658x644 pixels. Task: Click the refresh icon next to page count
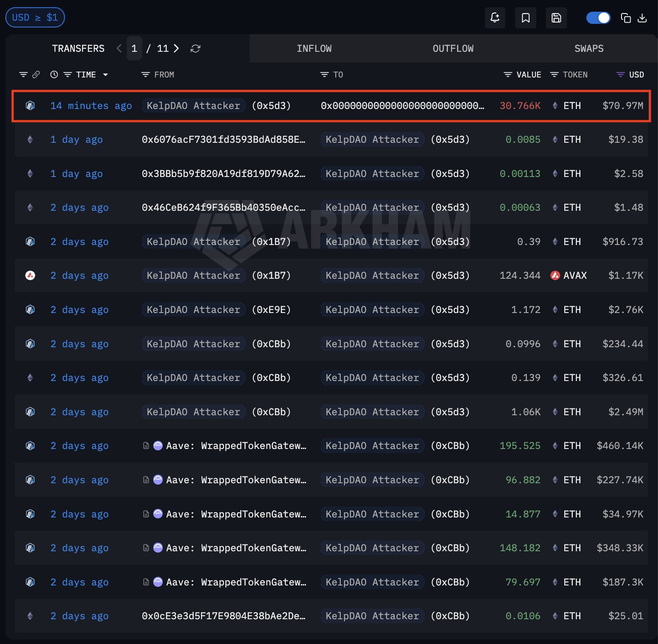click(195, 48)
